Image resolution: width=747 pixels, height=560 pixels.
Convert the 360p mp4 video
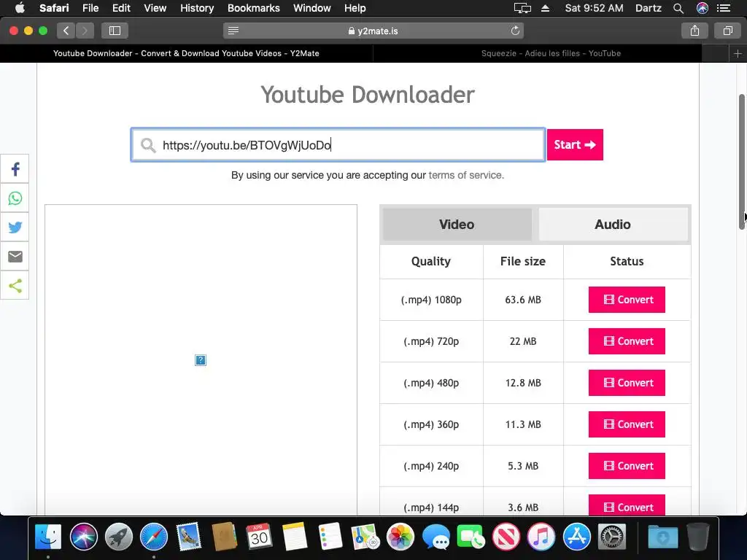pos(627,424)
